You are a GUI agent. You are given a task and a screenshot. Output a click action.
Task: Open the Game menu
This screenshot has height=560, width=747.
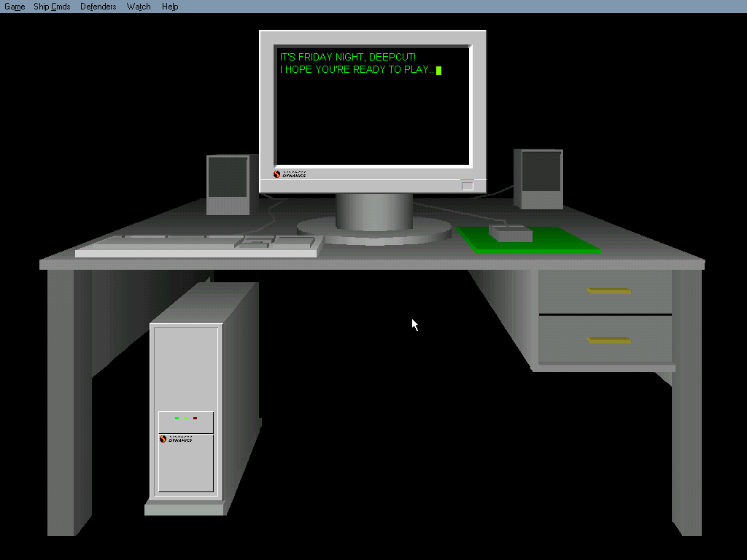[x=15, y=7]
